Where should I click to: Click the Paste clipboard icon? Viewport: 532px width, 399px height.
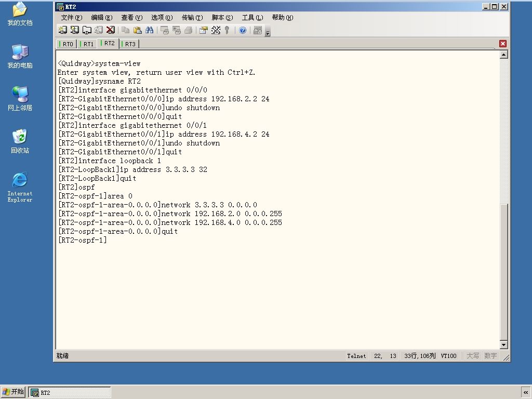click(x=137, y=30)
